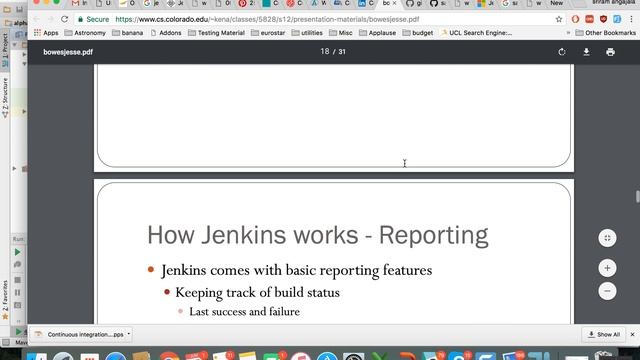Open the utilities bookmarks folder
This screenshot has width=640, height=360.
[307, 33]
